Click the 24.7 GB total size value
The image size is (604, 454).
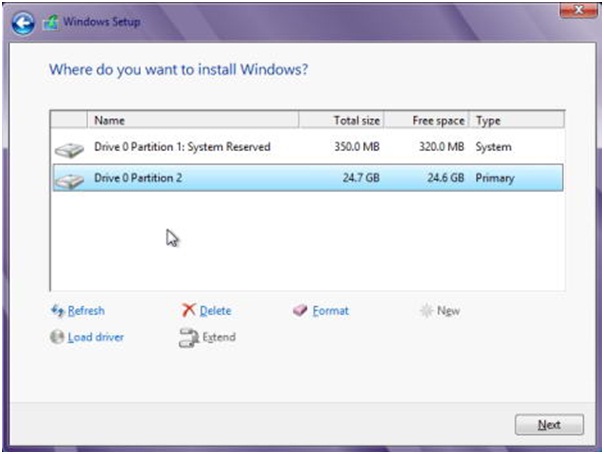pyautogui.click(x=361, y=178)
